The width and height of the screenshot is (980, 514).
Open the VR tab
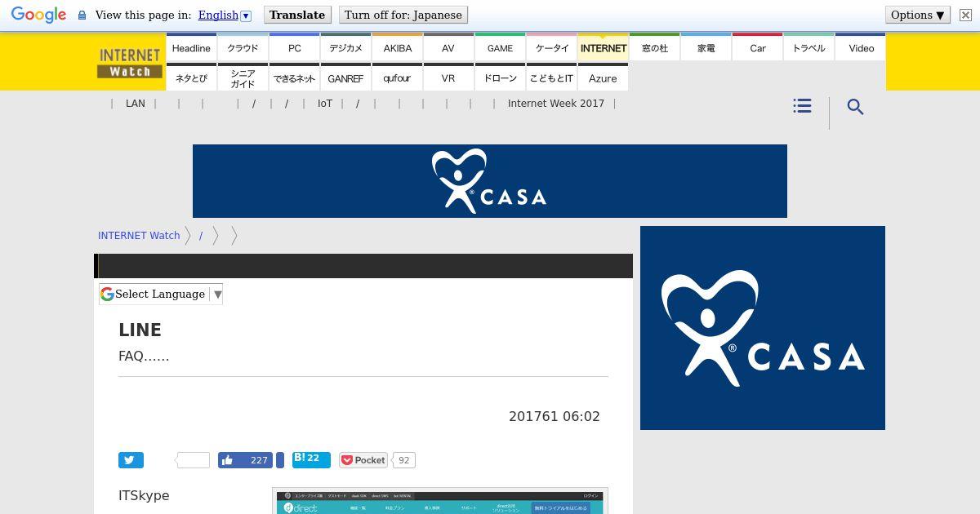point(448,78)
